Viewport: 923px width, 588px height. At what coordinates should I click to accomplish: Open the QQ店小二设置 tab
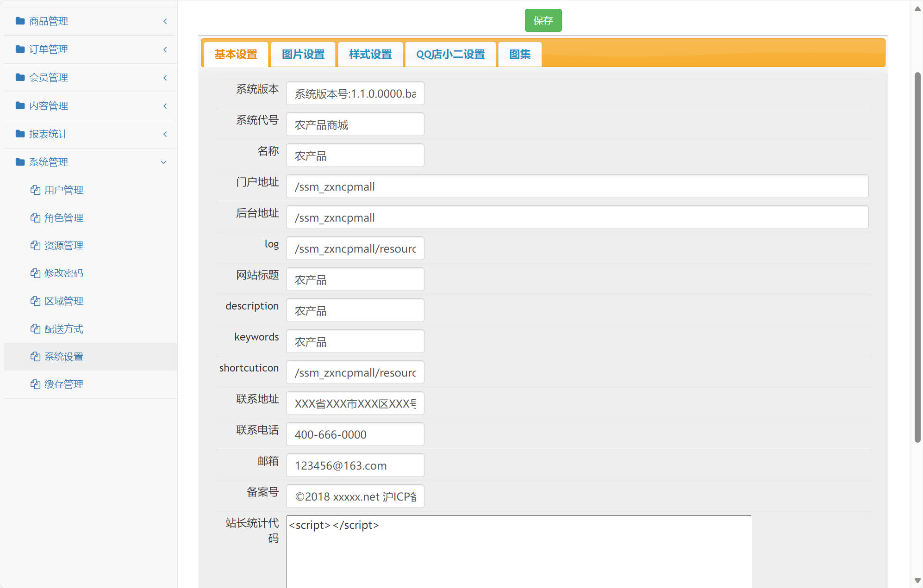[x=450, y=54]
